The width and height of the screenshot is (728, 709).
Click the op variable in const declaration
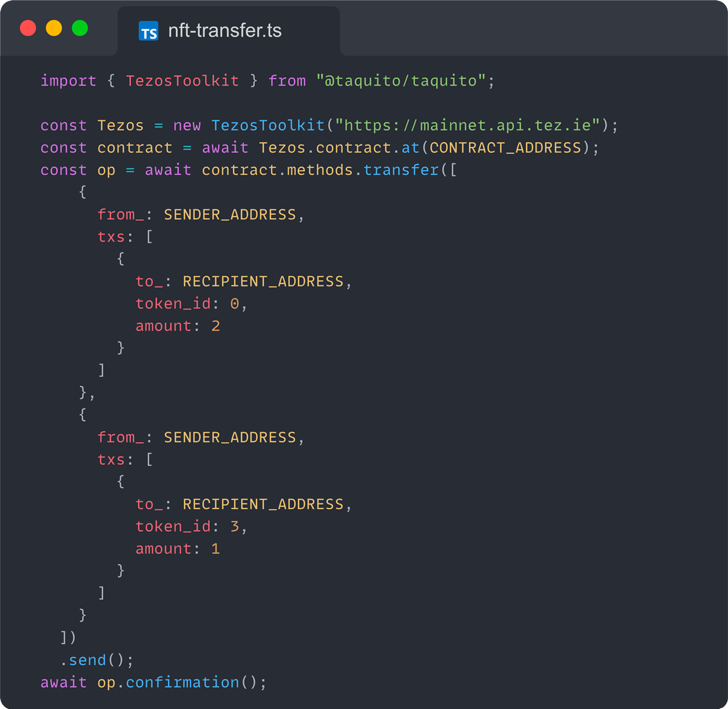click(x=106, y=170)
